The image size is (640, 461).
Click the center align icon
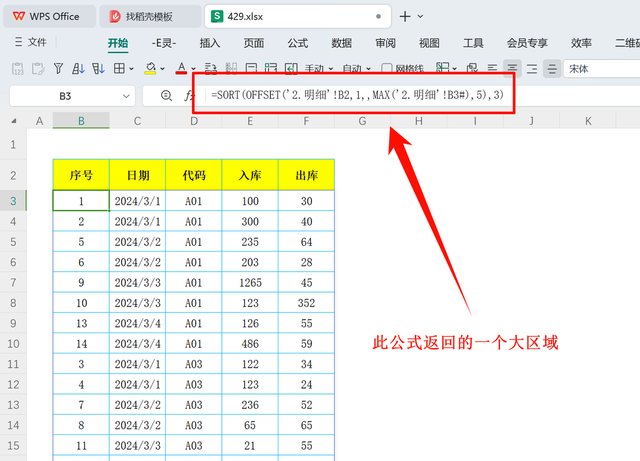[x=512, y=69]
